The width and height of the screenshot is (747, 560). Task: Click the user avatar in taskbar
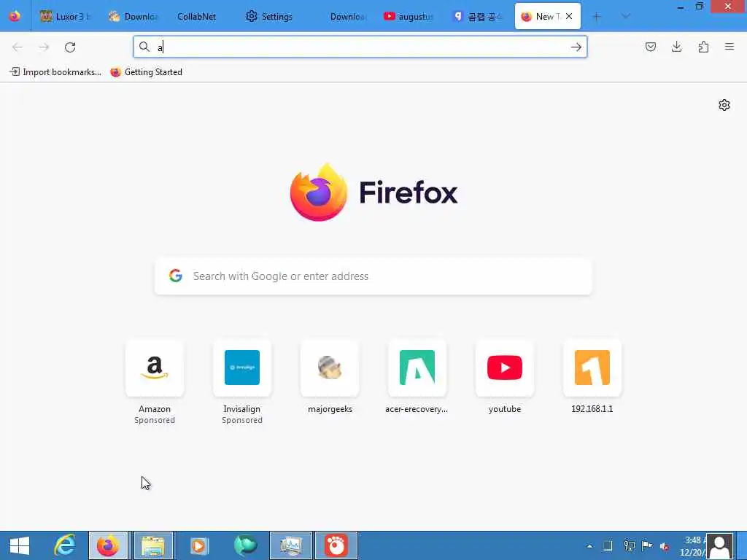[720, 546]
